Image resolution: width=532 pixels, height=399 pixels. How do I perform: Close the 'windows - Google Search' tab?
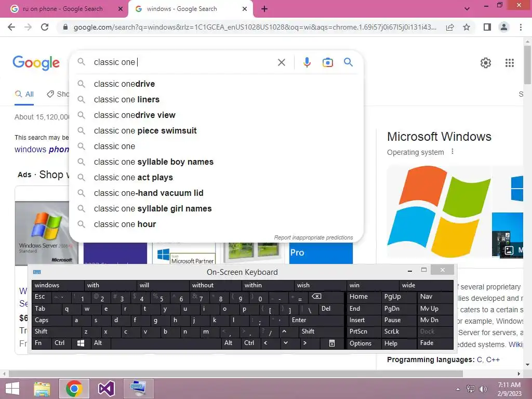point(245,9)
